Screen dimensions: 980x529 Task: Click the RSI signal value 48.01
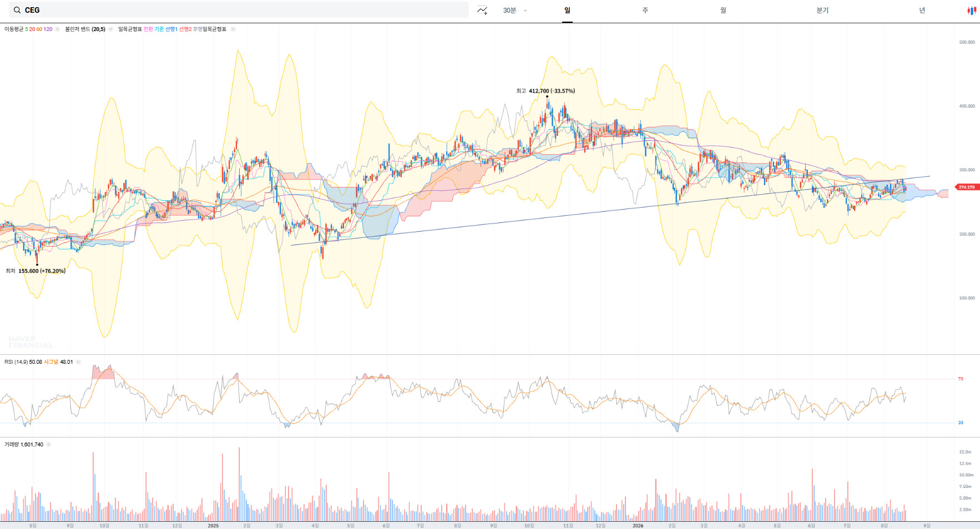[67, 362]
